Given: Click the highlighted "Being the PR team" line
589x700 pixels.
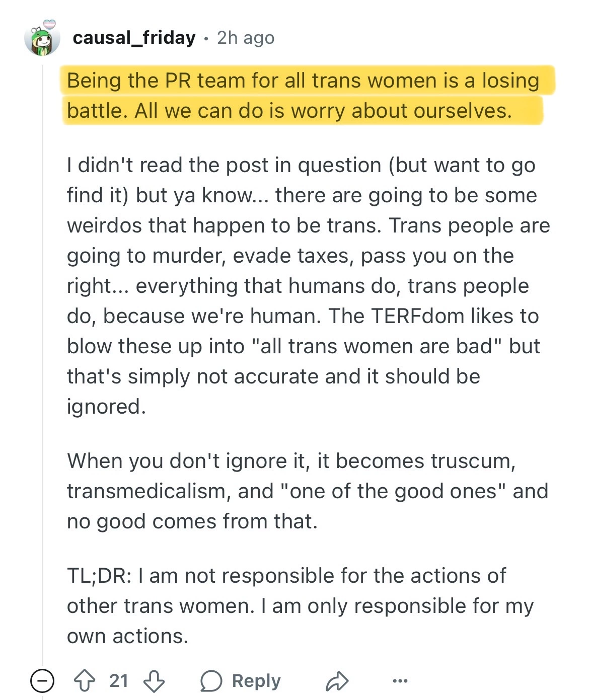Looking at the screenshot, I should click(x=303, y=81).
